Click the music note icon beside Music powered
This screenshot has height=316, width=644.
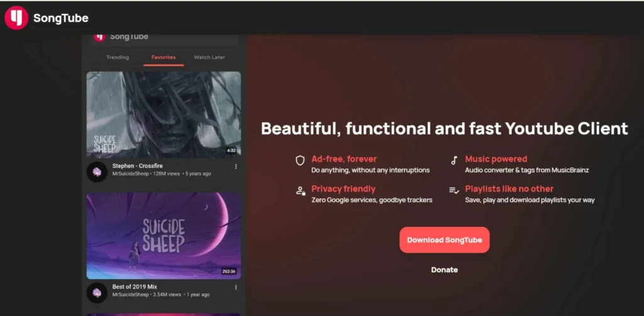point(454,160)
